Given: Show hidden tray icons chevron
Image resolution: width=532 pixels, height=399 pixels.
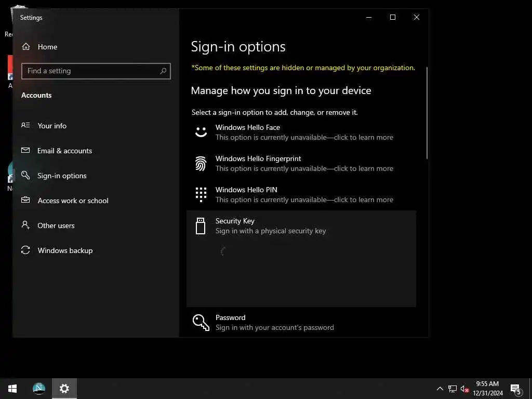Looking at the screenshot, I should pyautogui.click(x=440, y=389).
